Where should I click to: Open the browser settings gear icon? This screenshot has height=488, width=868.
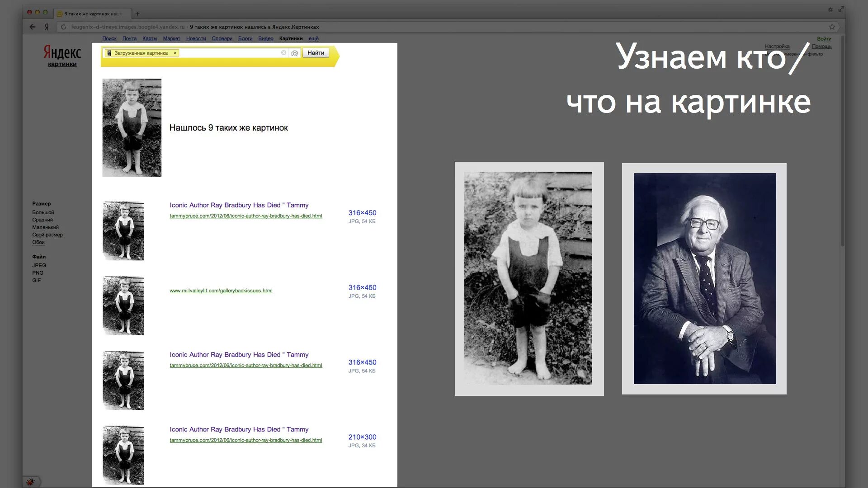[x=830, y=9]
